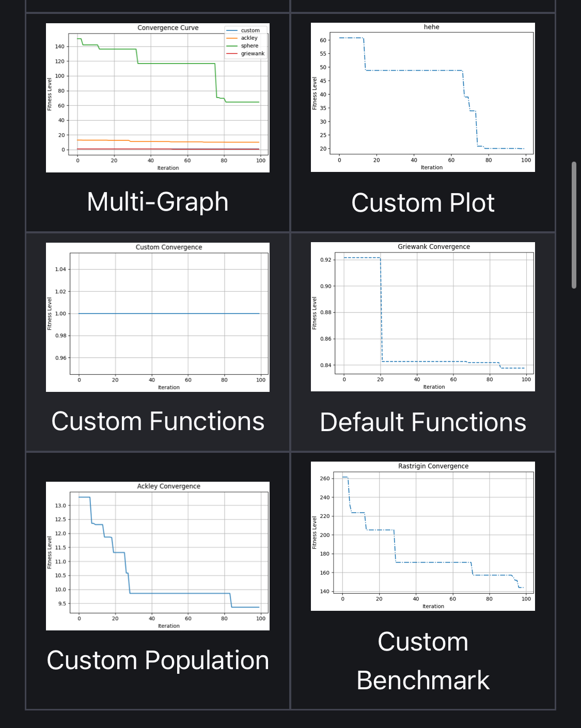Screen dimensions: 581x728
Task: Click the Custom Plot label
Action: tap(422, 203)
